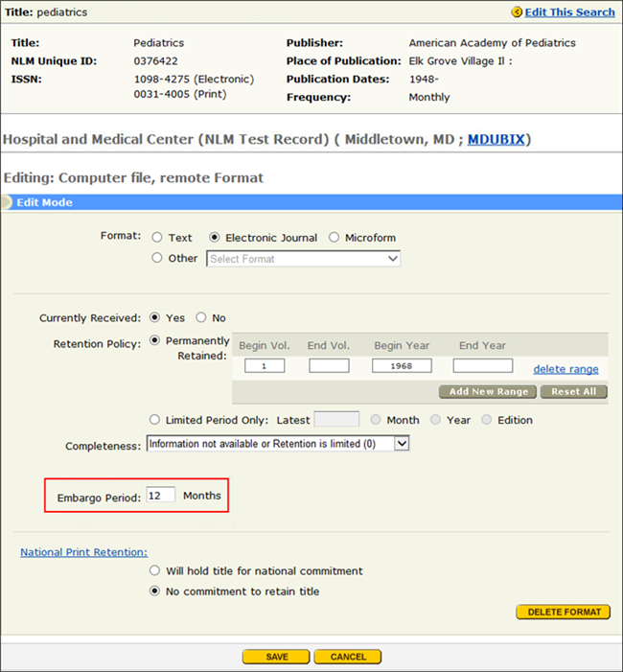Click the End Vol. input field
The image size is (623, 672).
(329, 366)
